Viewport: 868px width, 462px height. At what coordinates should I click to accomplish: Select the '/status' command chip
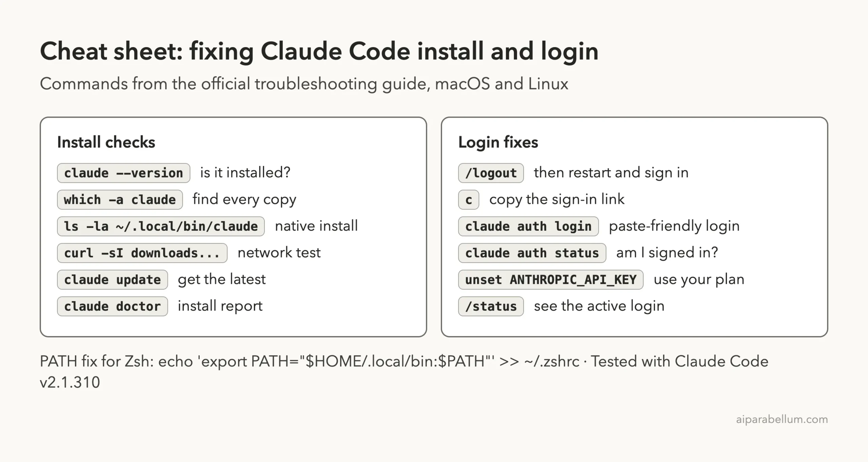491,306
